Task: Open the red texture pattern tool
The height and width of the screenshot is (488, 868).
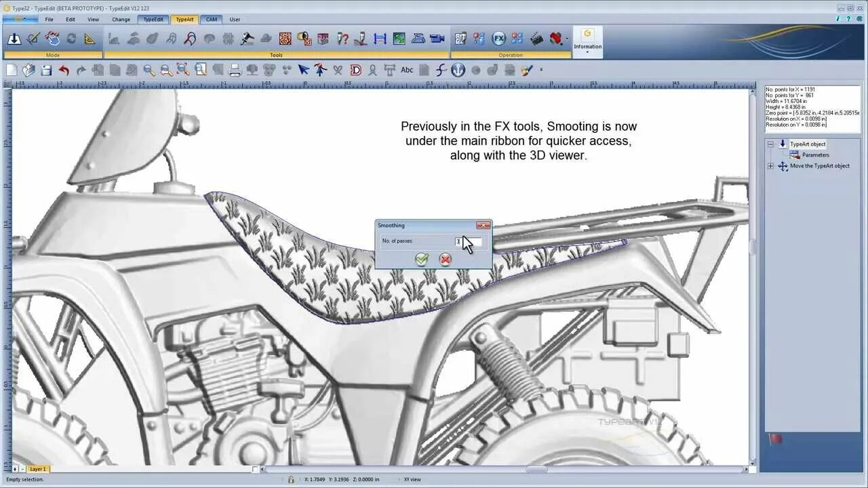Action: 285,39
